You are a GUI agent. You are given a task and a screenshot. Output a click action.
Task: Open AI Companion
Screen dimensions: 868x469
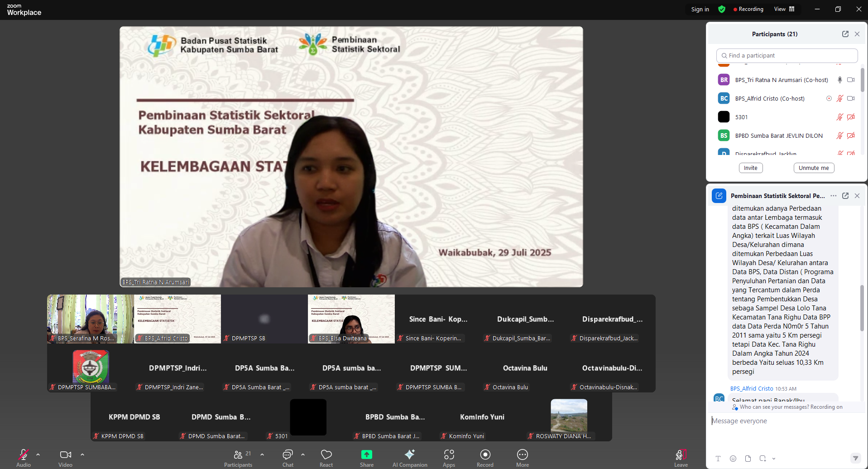click(409, 455)
